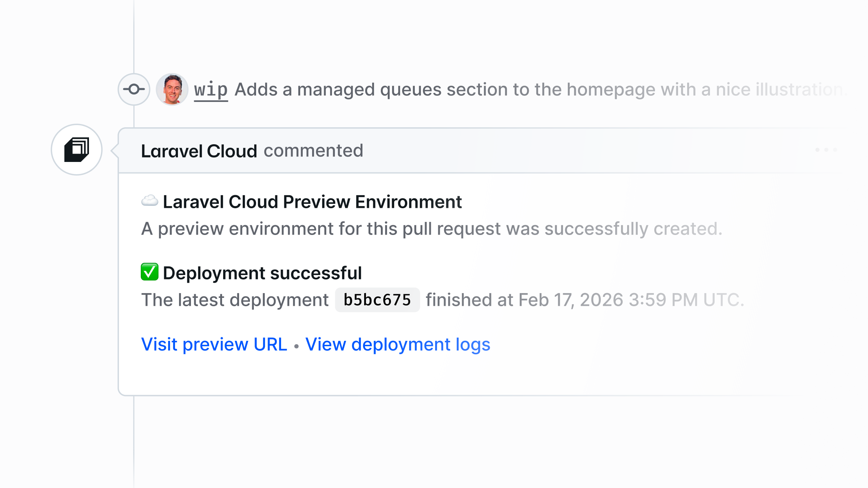Click the comment box pointer arrow
Image resolution: width=868 pixels, height=488 pixels.
click(x=115, y=150)
